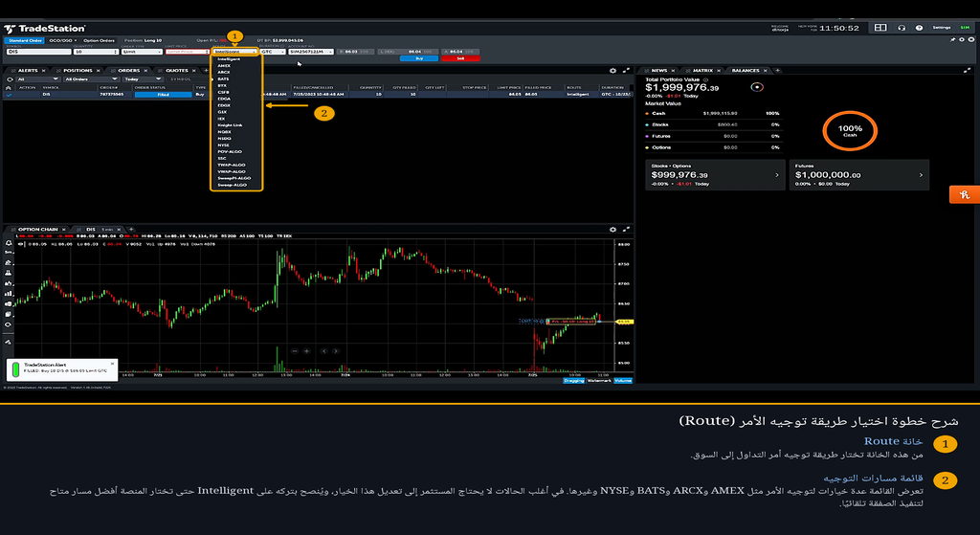The height and width of the screenshot is (535, 980).
Task: Add a new tab in the chart panel
Action: pyautogui.click(x=131, y=230)
